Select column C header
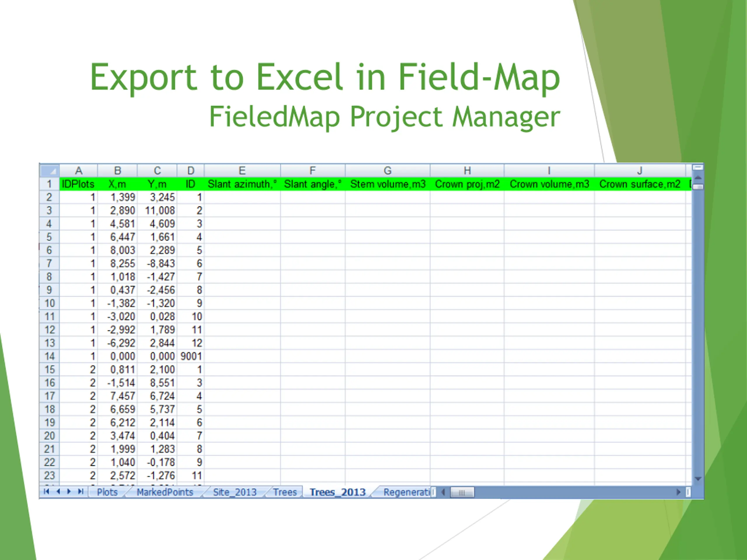Screen dimensions: 747x560 coord(157,170)
